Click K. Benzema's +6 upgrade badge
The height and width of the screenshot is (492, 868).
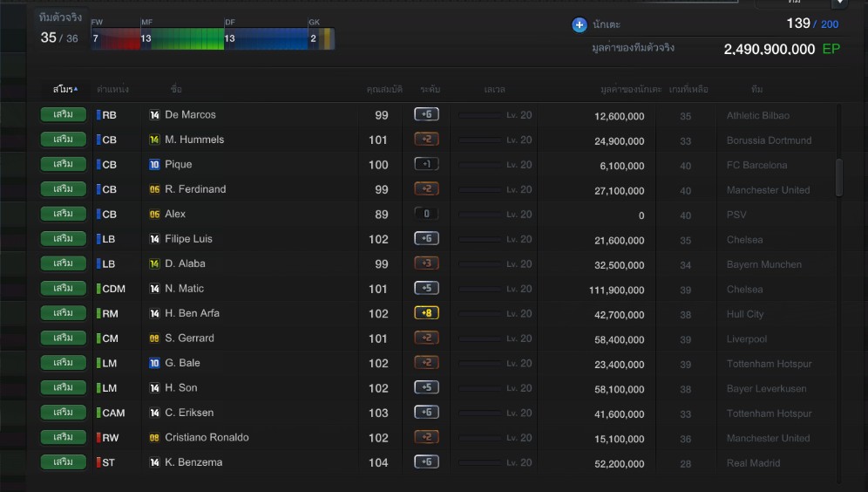(426, 461)
